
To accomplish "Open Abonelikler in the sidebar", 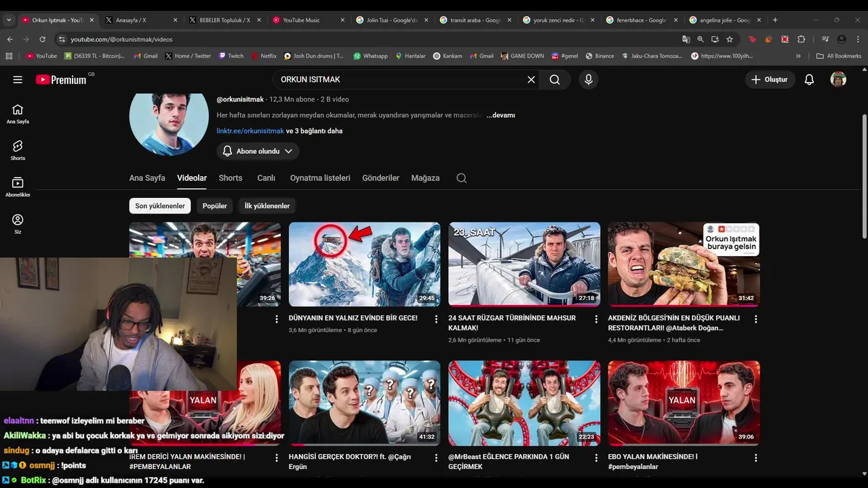I will point(18,187).
